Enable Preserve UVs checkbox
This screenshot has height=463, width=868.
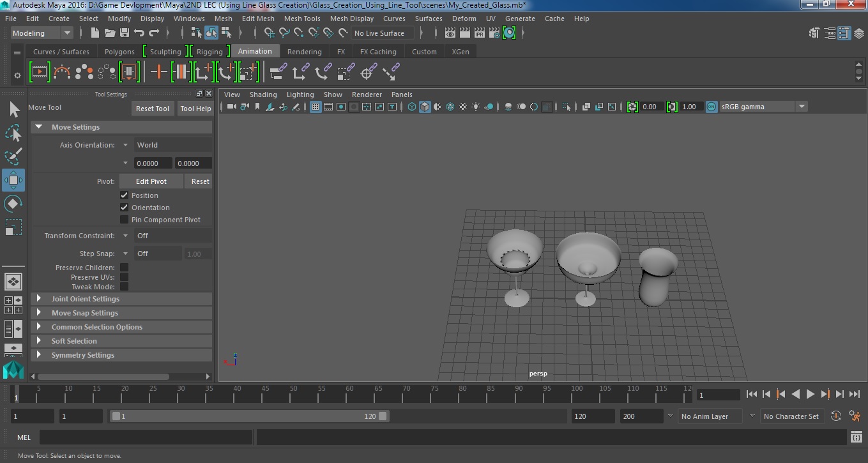click(125, 277)
